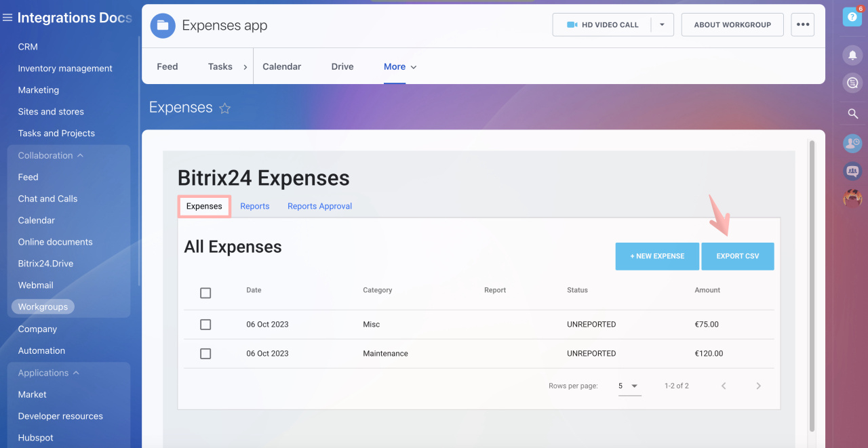
Task: Open search magnifier in right sidebar
Action: [853, 114]
